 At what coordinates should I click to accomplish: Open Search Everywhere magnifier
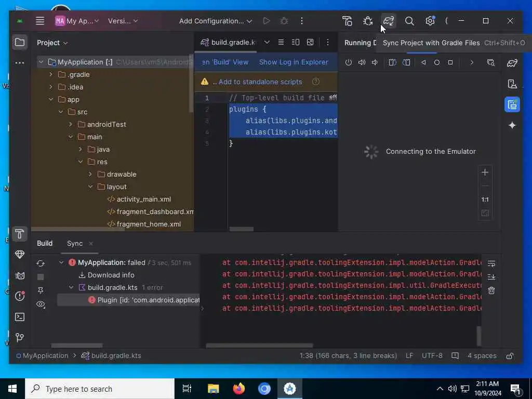pos(409,21)
